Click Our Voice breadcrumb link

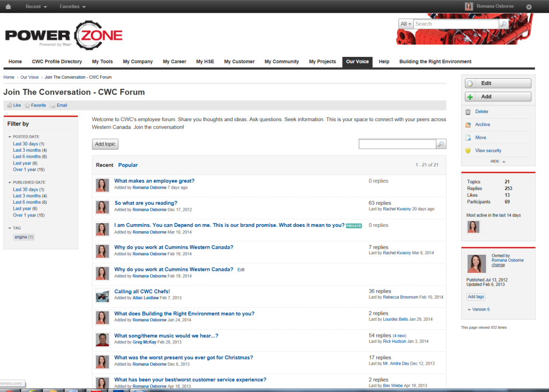pyautogui.click(x=29, y=77)
